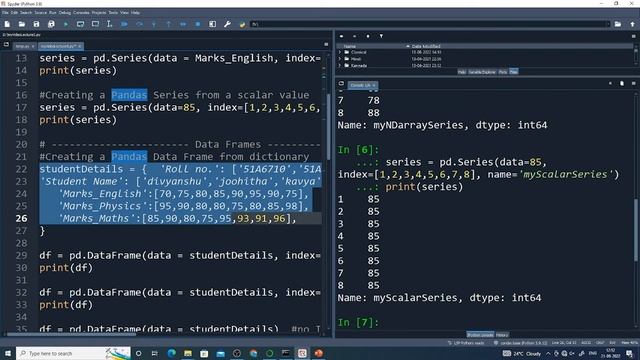
Task: Open the Source menu
Action: [40, 13]
